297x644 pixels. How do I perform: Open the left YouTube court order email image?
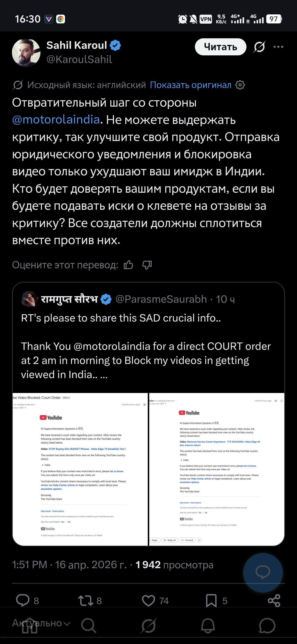[x=80, y=469]
